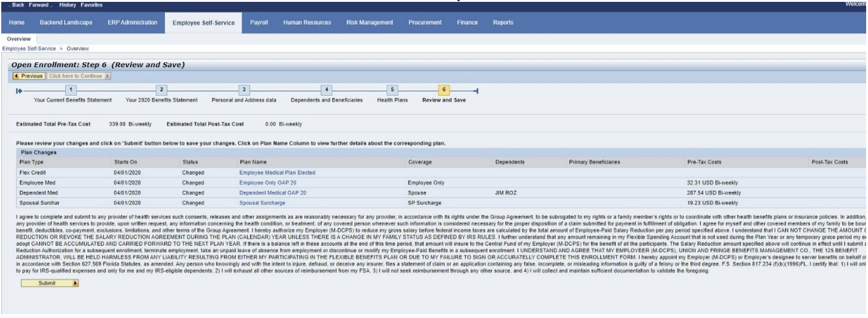The height and width of the screenshot is (318, 868).
Task: Jump to step 5 Health Plans icon
Action: (x=390, y=90)
